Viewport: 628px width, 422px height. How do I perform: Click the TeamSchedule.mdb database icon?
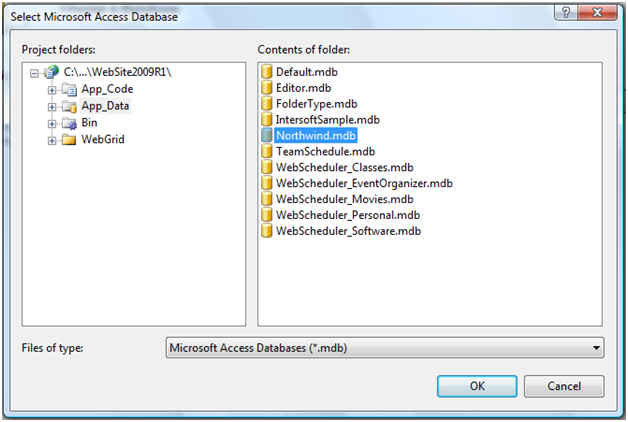(x=266, y=151)
